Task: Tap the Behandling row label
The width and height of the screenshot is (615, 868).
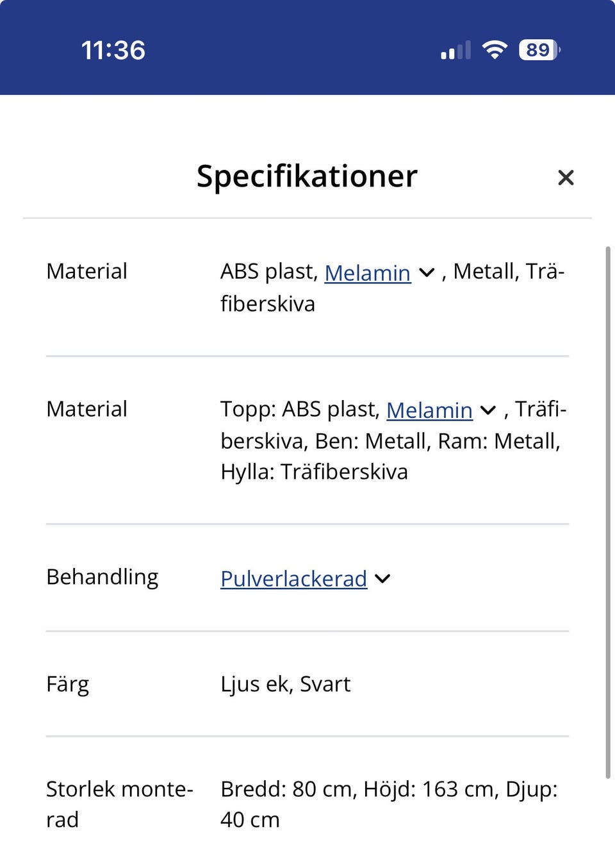Action: 102,577
